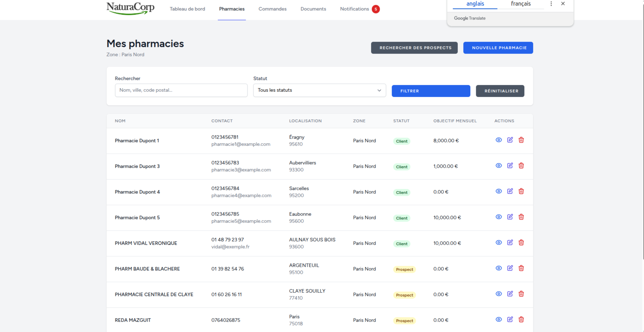Click the NaturaCorp logo
Screen dimensions: 644x332
tap(130, 8)
